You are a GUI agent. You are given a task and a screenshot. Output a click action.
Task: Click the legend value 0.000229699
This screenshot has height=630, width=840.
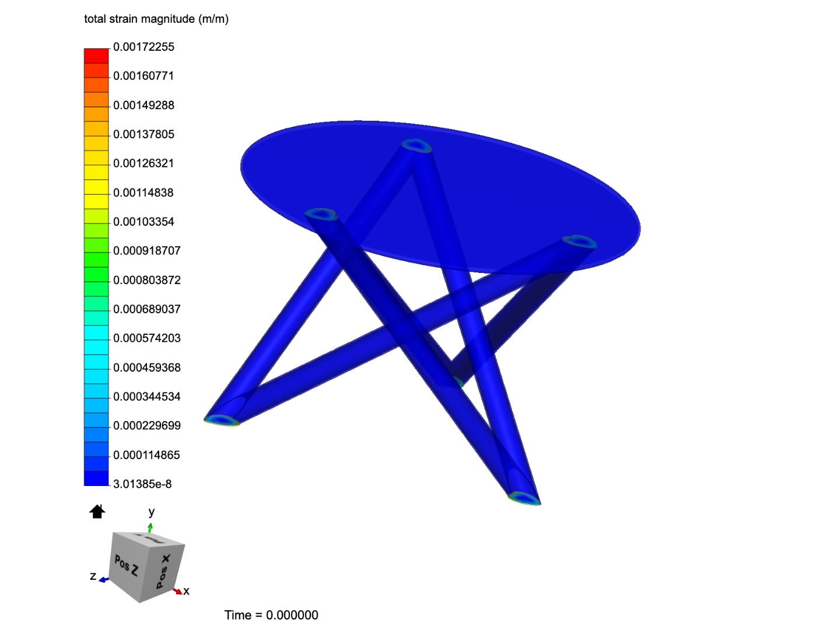point(147,426)
